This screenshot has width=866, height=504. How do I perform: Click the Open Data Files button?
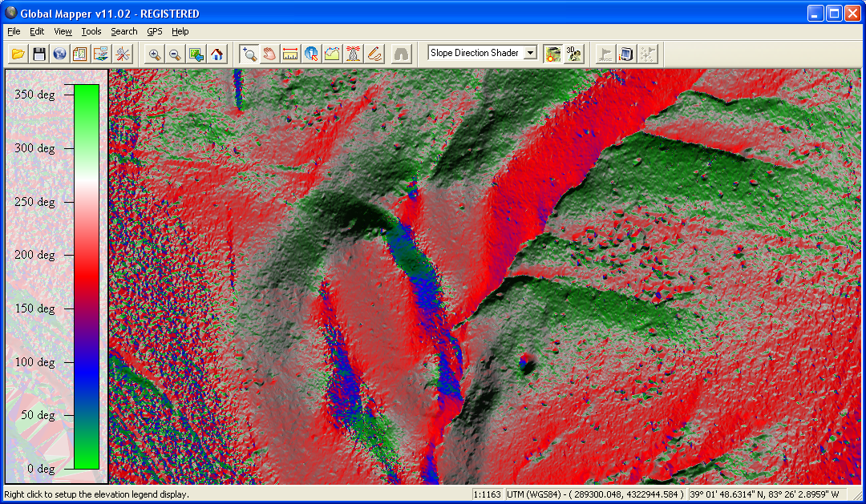pyautogui.click(x=18, y=54)
